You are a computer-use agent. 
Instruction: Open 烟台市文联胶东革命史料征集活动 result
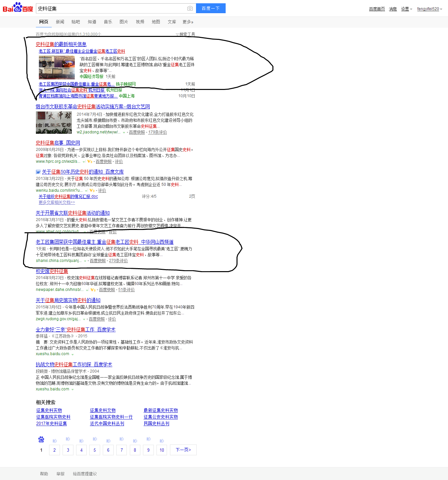click(93, 106)
